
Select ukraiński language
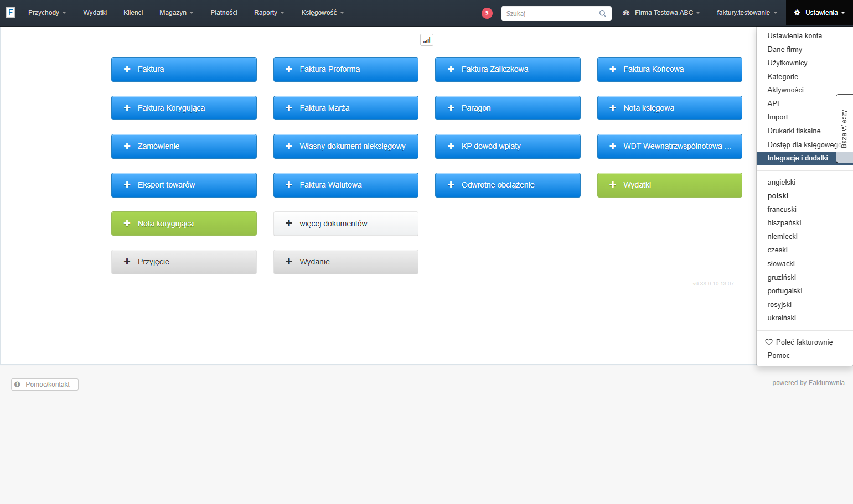(782, 318)
